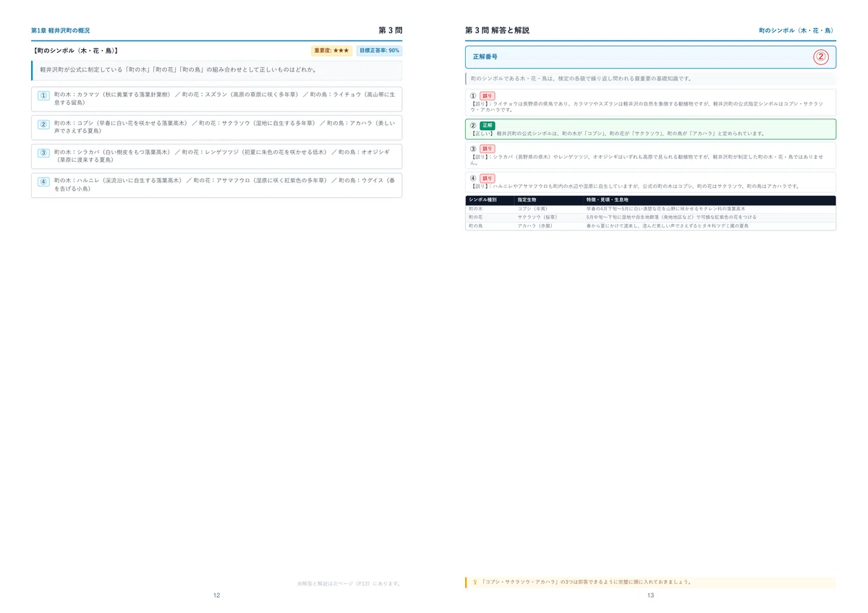868x613 pixels.
Task: Click the 町の花 cell in the symbol table
Action: pos(475,217)
